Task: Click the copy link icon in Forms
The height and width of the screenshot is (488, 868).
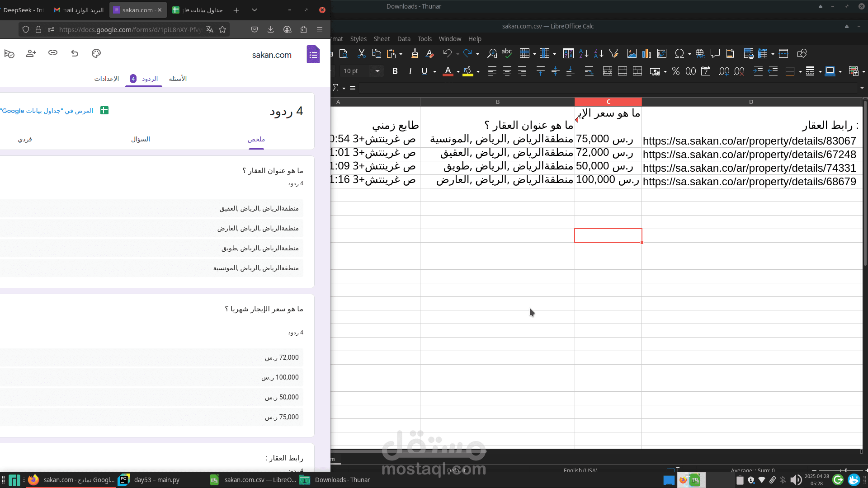Action: click(53, 53)
